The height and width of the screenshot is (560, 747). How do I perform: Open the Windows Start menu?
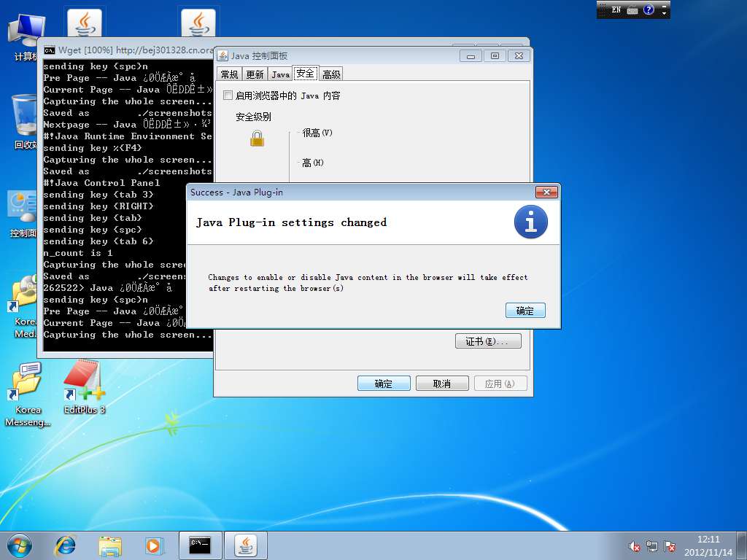(20, 545)
